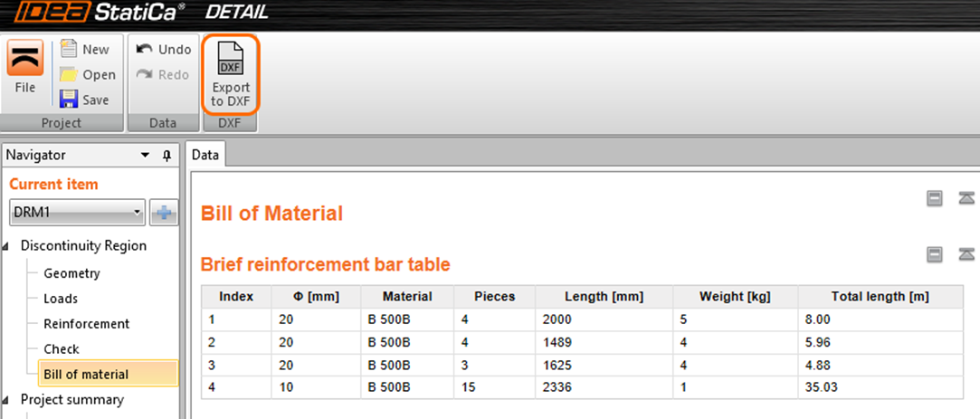Click the Current item label

[x=53, y=185]
